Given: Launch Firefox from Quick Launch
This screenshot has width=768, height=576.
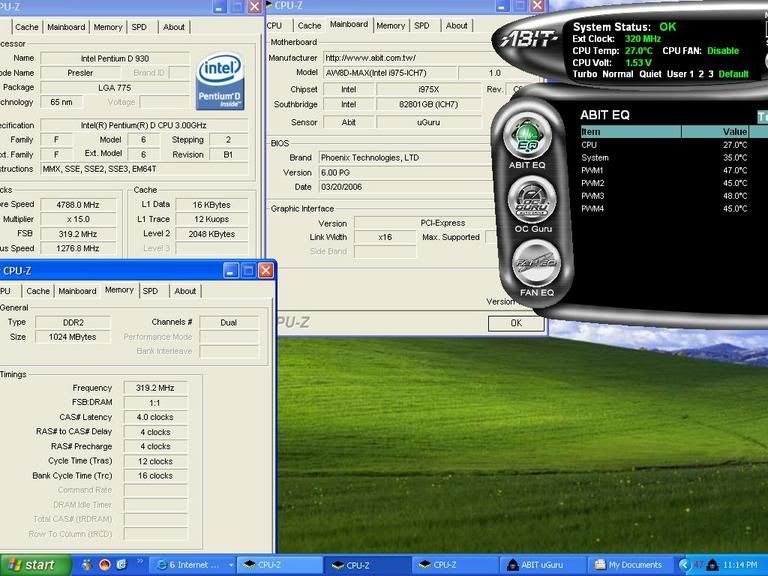Looking at the screenshot, I should pos(105,565).
